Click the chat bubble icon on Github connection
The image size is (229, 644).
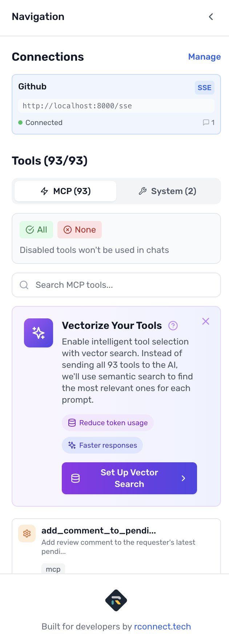coord(206,122)
